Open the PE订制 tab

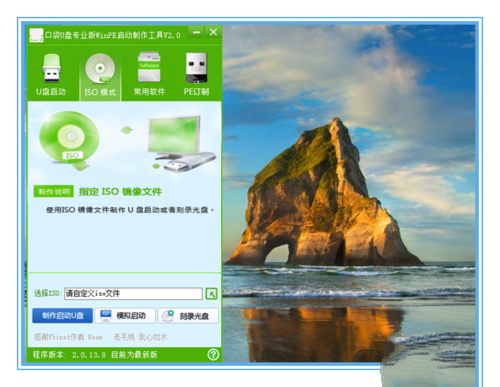[x=196, y=75]
